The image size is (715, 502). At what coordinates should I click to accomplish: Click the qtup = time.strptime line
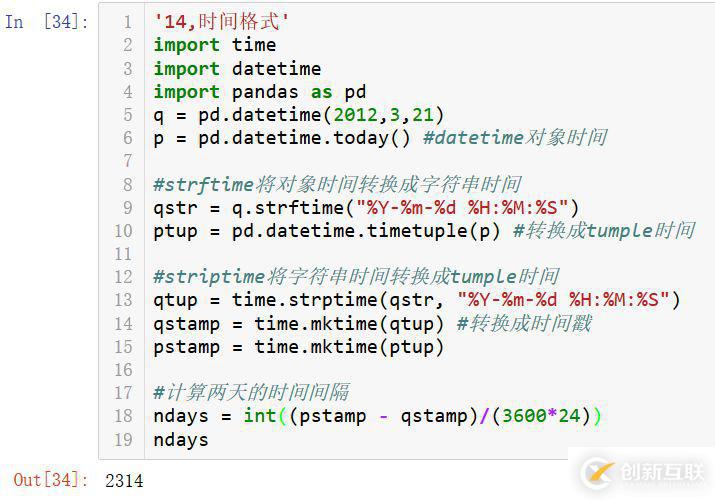point(416,300)
